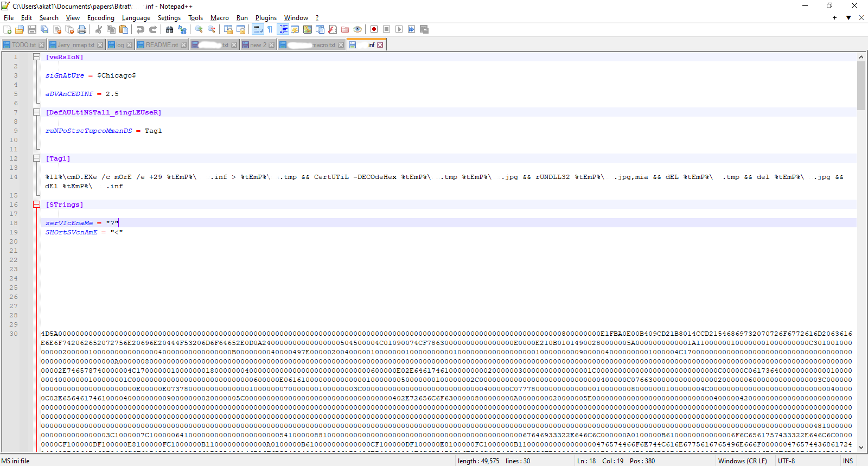
Task: Run macro multiple times toolbar icon
Action: pyautogui.click(x=412, y=29)
